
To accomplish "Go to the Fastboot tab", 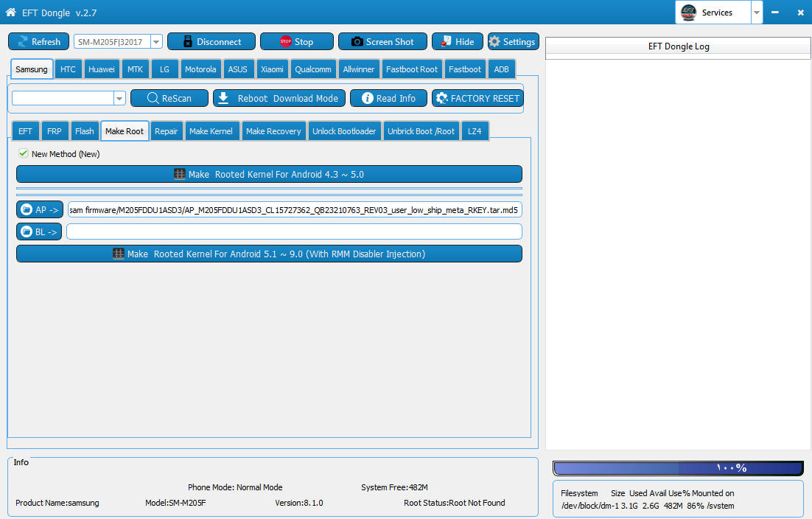I will 464,69.
